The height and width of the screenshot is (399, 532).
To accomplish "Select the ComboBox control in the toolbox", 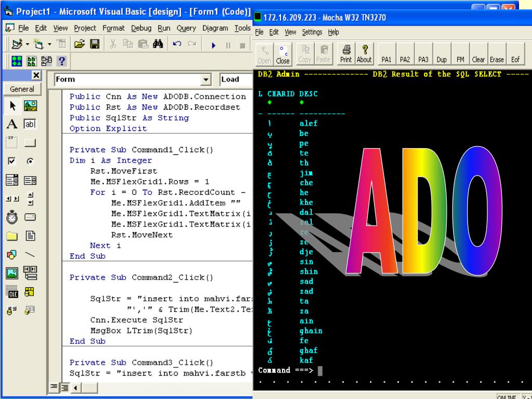I will click(x=12, y=180).
